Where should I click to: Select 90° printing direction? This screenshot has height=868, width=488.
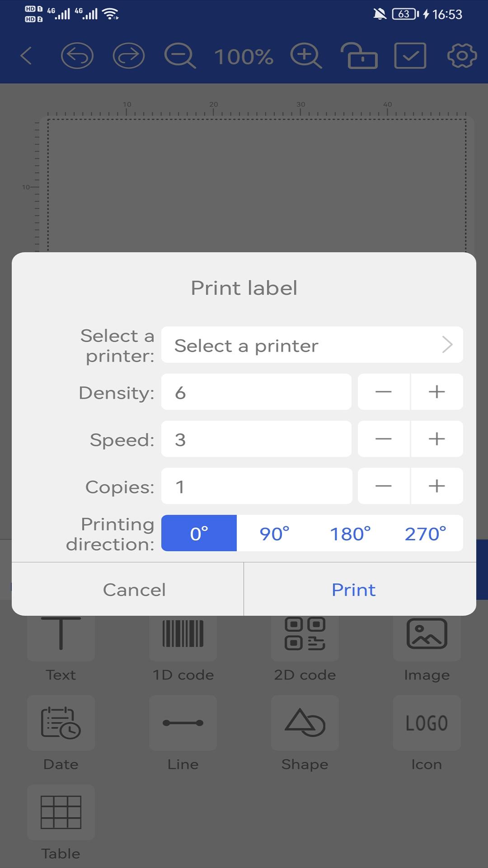(274, 533)
